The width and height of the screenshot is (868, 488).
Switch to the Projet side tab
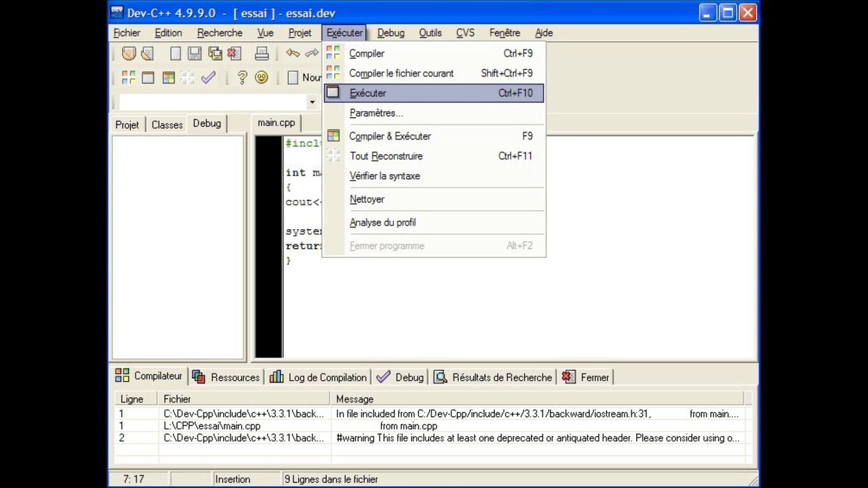pos(127,124)
